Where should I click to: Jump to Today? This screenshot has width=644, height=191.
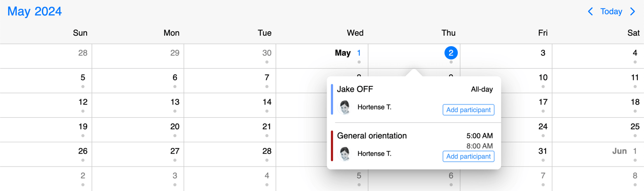(611, 11)
